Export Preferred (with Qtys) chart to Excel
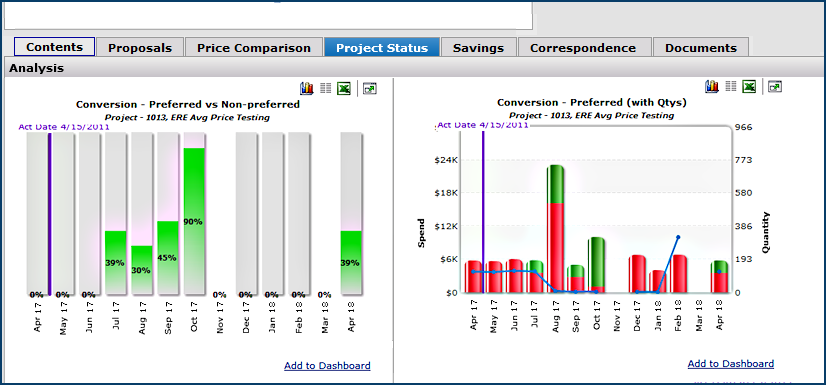 [x=749, y=86]
